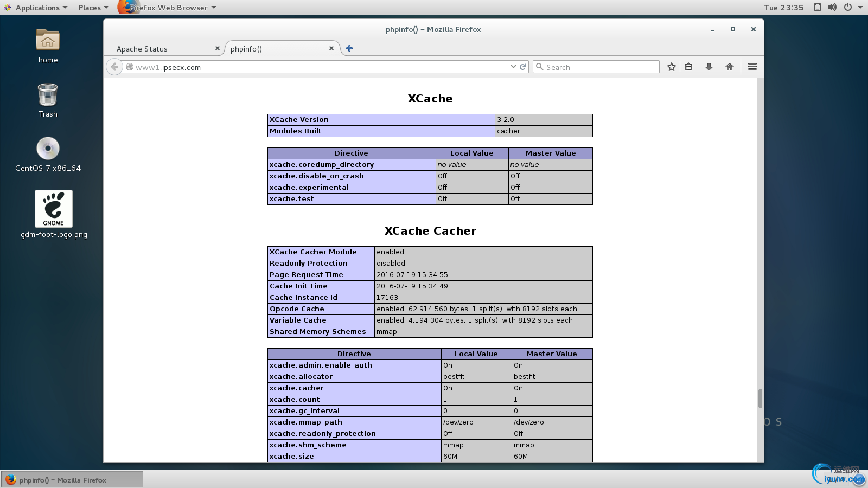Screen dimensions: 868x488
Task: Open the volume control in top bar
Action: coord(832,7)
